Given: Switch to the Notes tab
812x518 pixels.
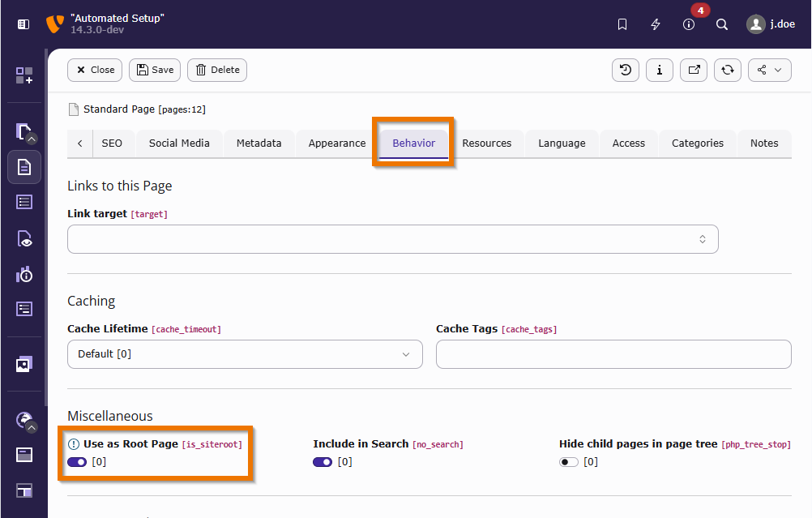Looking at the screenshot, I should 764,143.
